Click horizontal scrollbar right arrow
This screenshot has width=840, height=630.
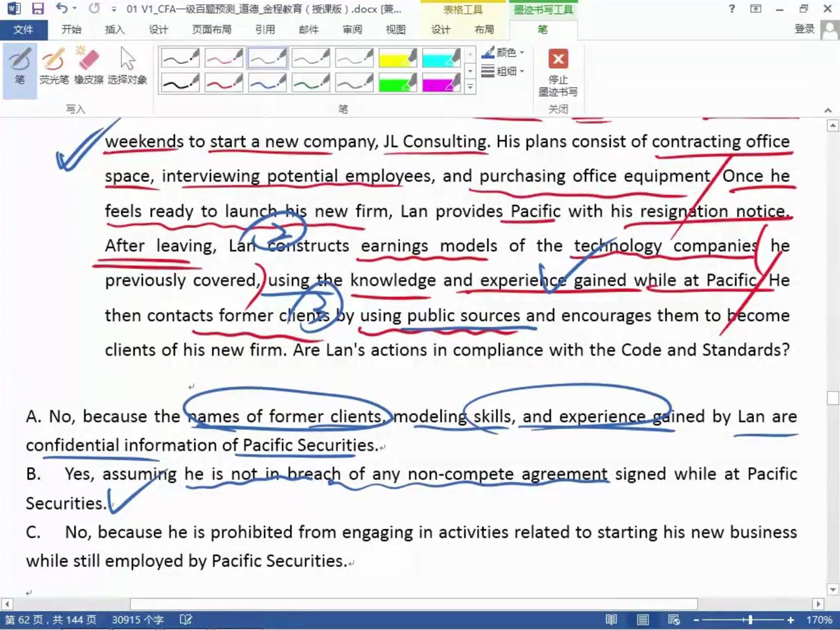click(x=818, y=604)
